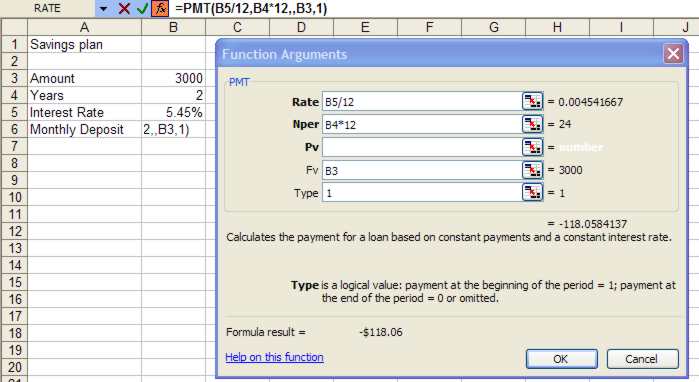Confirm the formula with the green checkmark

[x=142, y=8]
